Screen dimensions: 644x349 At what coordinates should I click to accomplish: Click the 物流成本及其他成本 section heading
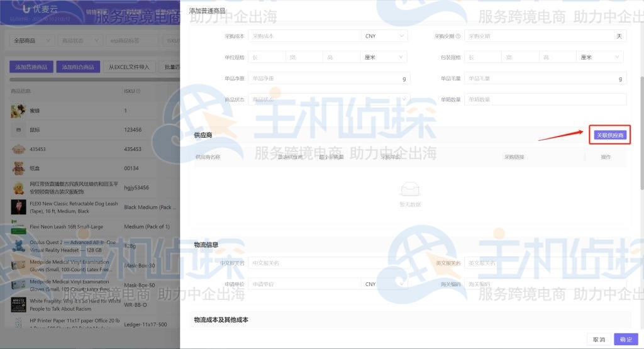click(221, 320)
